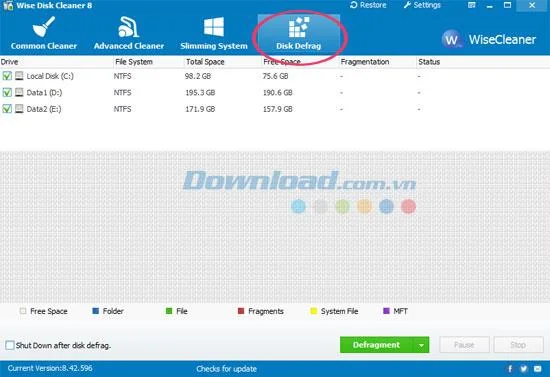The width and height of the screenshot is (550, 377).
Task: Click the Local Disk (C:) drive icon
Action: pyautogui.click(x=19, y=76)
